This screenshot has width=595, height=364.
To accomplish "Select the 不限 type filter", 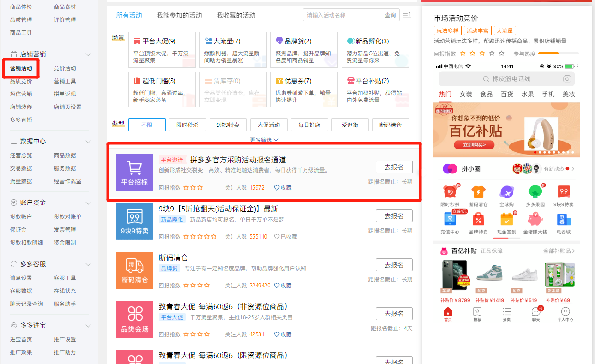I will [147, 125].
